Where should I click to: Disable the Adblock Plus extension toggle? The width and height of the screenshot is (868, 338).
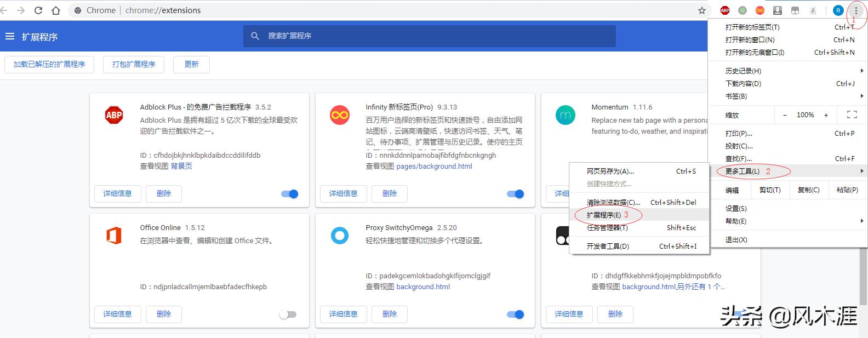(x=289, y=194)
